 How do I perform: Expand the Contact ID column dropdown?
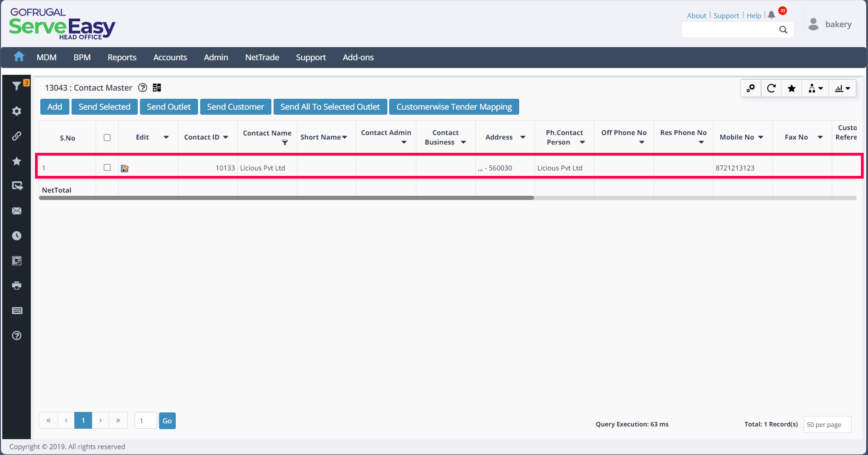point(226,137)
